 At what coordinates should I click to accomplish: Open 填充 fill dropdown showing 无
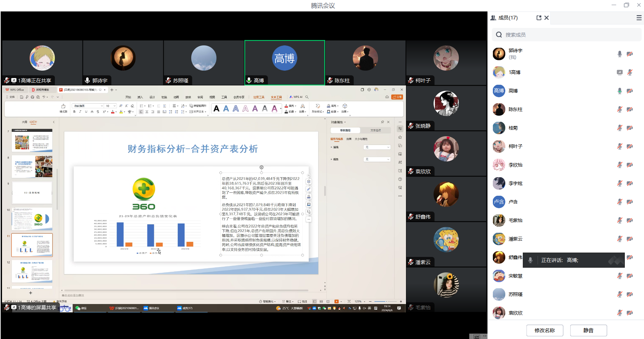click(377, 147)
